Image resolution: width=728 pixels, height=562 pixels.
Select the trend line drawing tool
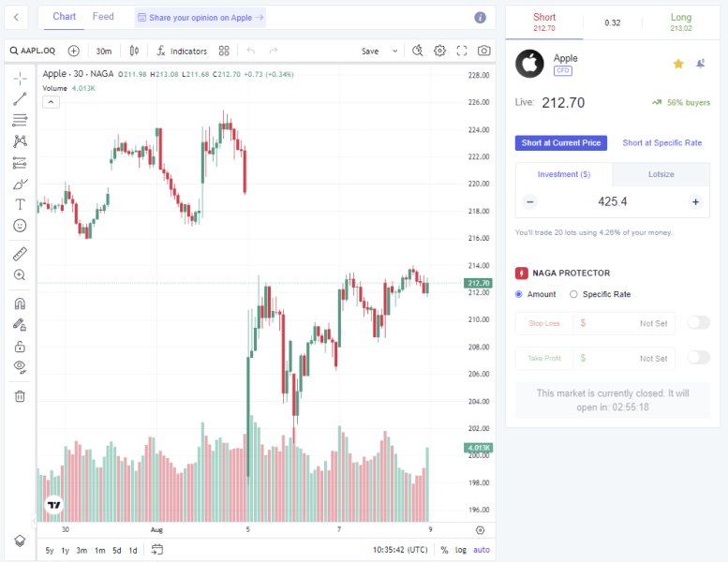pyautogui.click(x=20, y=98)
